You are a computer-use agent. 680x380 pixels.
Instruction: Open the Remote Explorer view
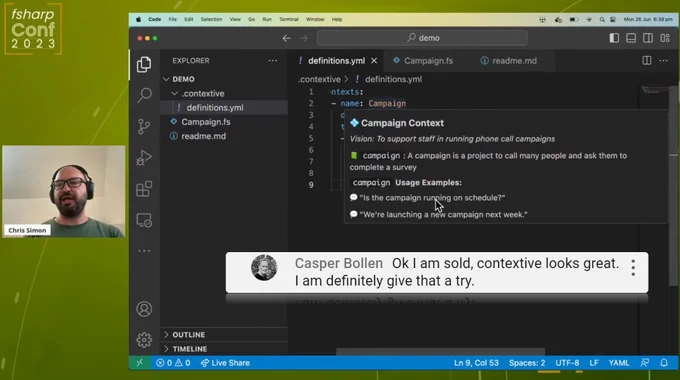click(x=144, y=220)
